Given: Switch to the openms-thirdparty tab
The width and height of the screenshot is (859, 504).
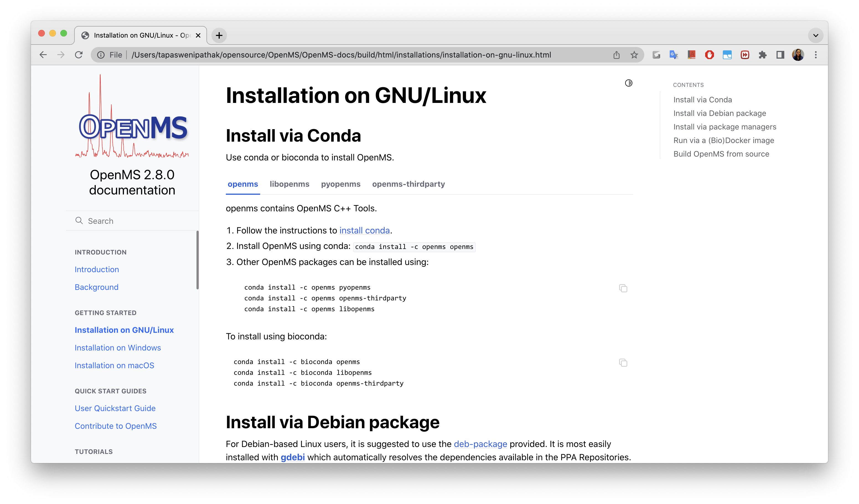Looking at the screenshot, I should (408, 184).
